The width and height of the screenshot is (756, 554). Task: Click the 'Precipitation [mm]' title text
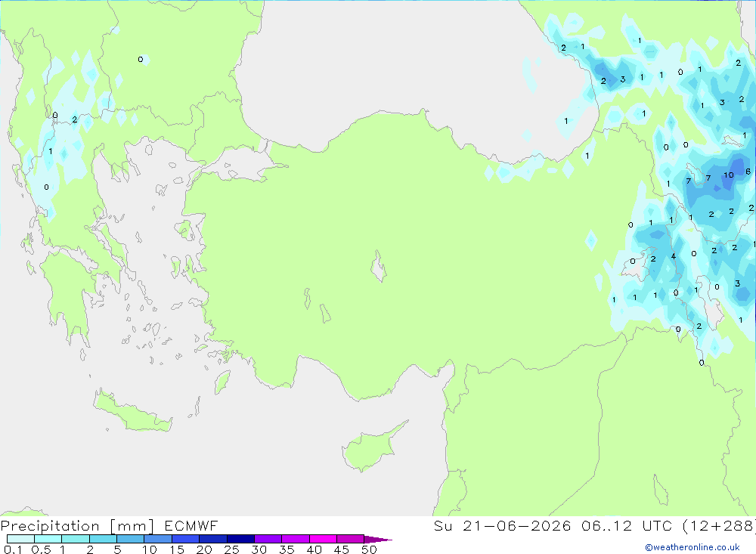pyautogui.click(x=77, y=526)
